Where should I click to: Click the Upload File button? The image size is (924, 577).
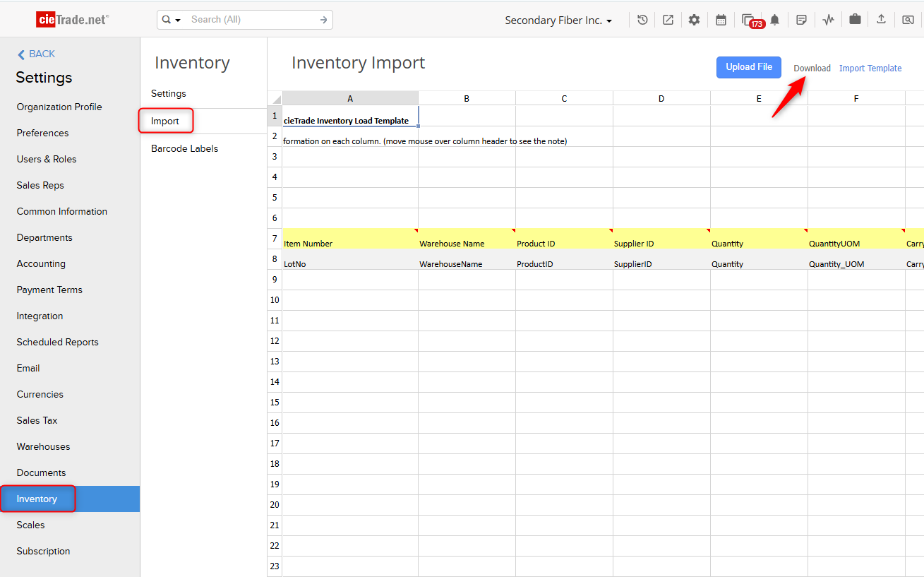(x=749, y=67)
